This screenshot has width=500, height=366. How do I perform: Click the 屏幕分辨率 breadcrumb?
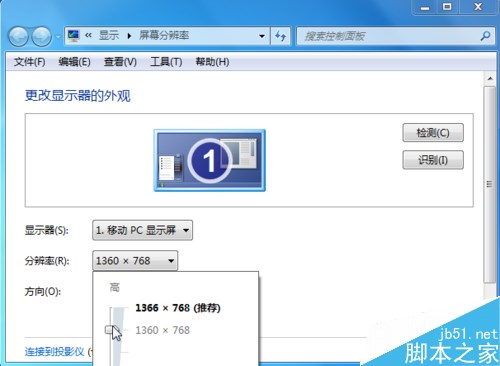click(x=164, y=35)
